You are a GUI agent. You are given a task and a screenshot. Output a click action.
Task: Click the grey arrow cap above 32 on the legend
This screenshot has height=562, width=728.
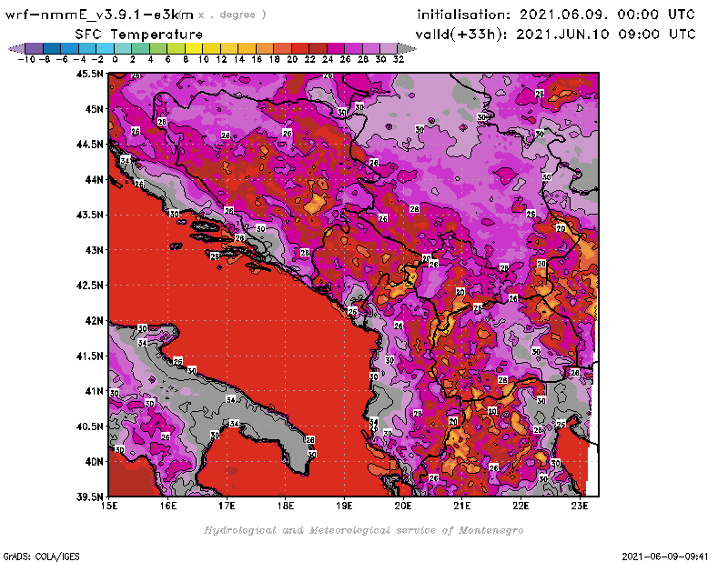pyautogui.click(x=407, y=48)
